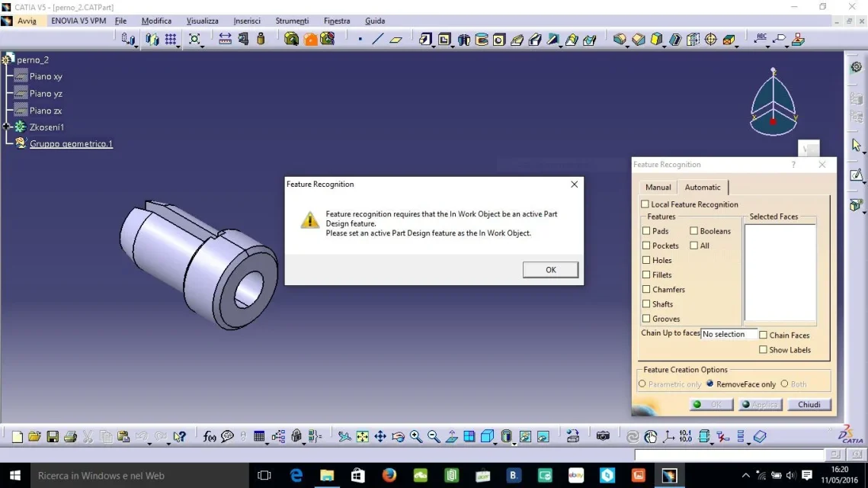Click the Sketcher icon on right toolbar
The height and width of the screenshot is (488, 868).
(x=857, y=175)
